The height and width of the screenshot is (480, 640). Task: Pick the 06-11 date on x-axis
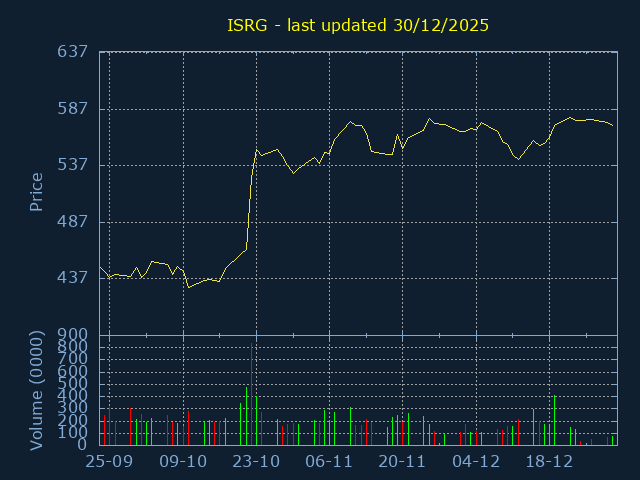point(329,462)
